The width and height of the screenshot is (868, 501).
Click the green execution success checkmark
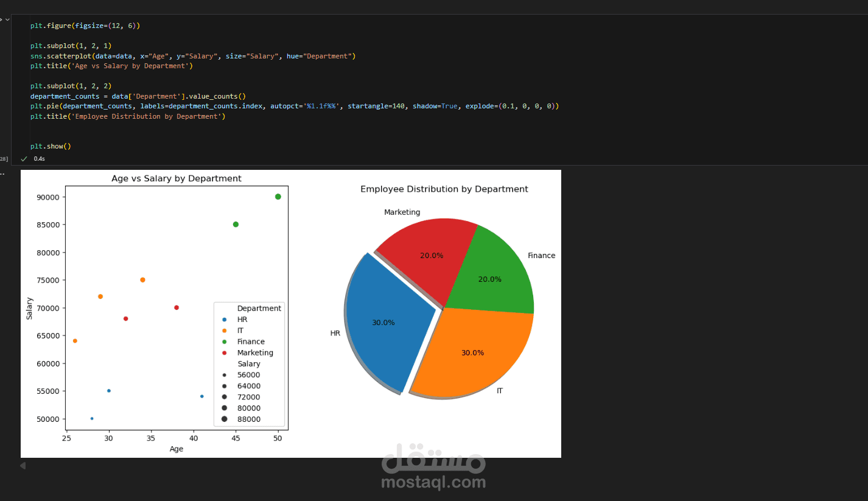pos(24,158)
